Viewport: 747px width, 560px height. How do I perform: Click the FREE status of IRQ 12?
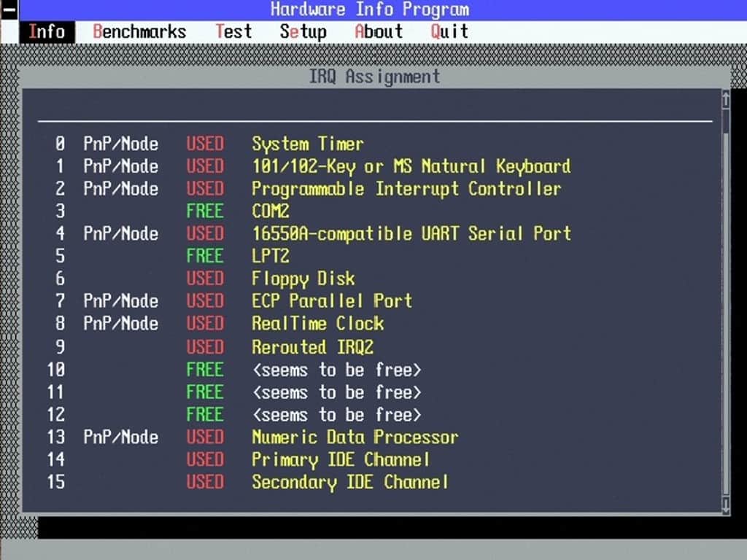[x=205, y=414]
